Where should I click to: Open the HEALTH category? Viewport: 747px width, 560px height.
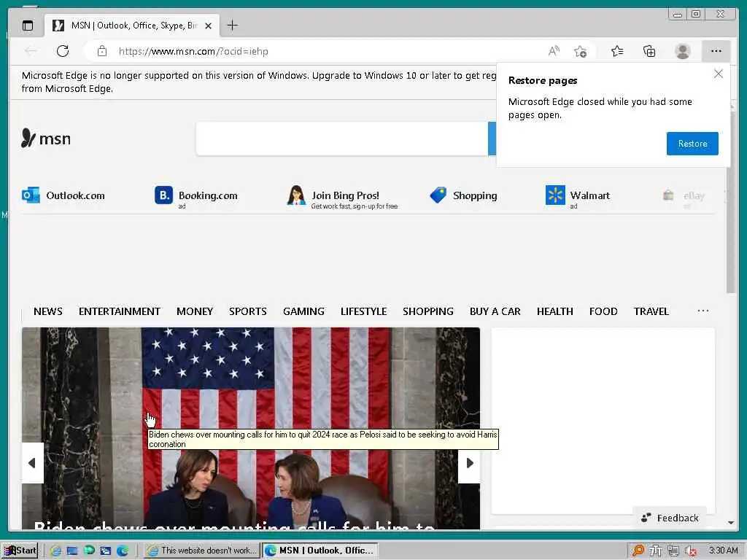[x=554, y=311]
